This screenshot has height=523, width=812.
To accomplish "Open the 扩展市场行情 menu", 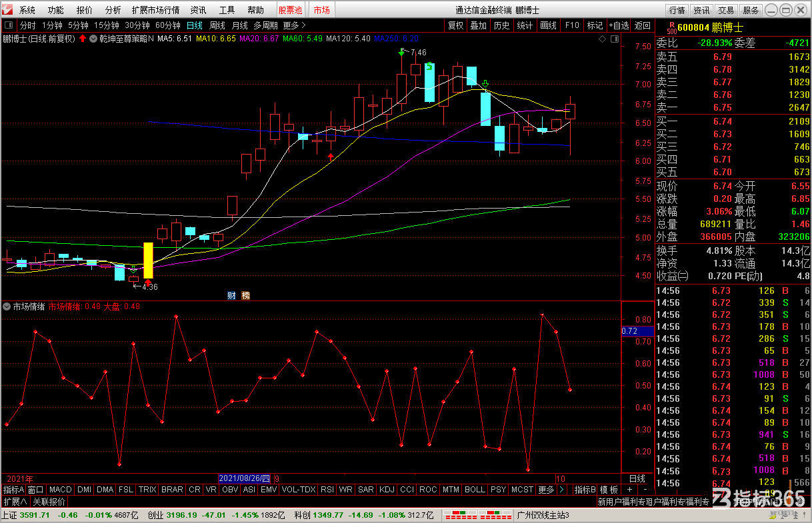I will [155, 10].
